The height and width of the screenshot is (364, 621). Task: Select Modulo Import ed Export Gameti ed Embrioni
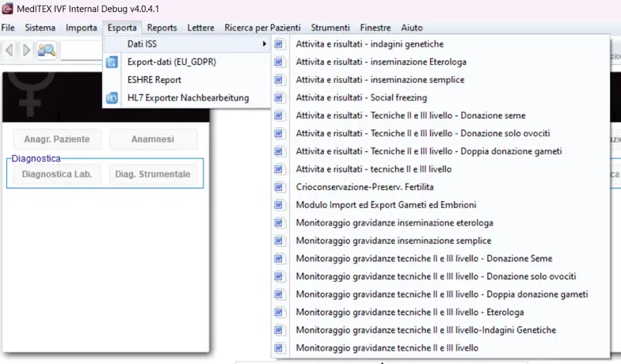tap(386, 205)
